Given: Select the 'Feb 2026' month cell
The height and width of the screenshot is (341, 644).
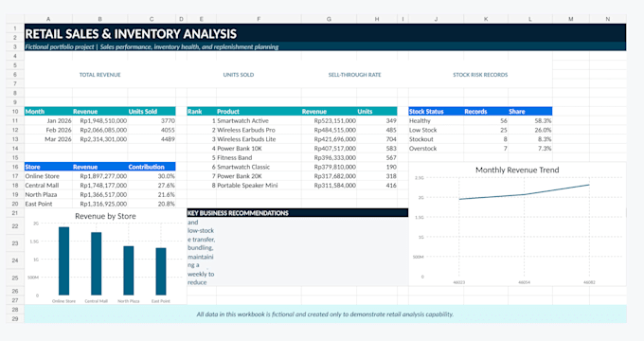Looking at the screenshot, I should click(48, 130).
